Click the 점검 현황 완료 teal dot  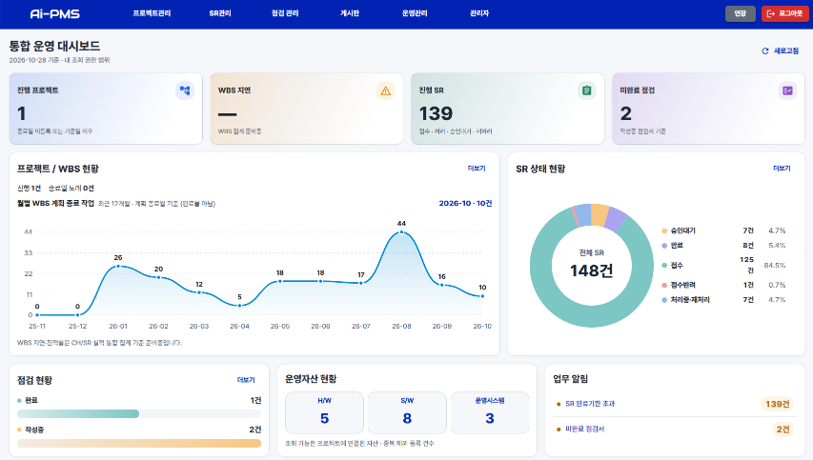coord(19,400)
